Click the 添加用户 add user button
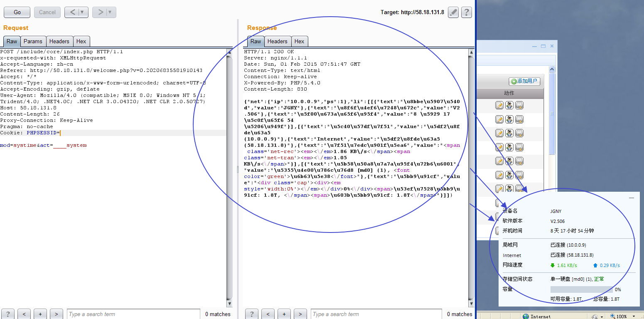Viewport: 644px width, 319px height. [524, 81]
